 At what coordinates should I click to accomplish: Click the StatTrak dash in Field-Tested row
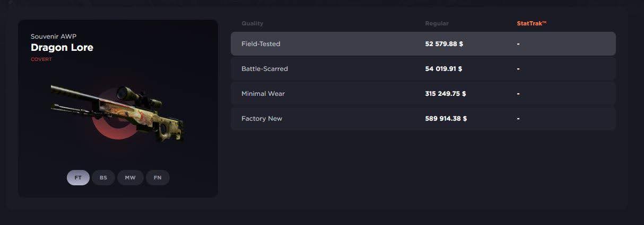tap(518, 44)
